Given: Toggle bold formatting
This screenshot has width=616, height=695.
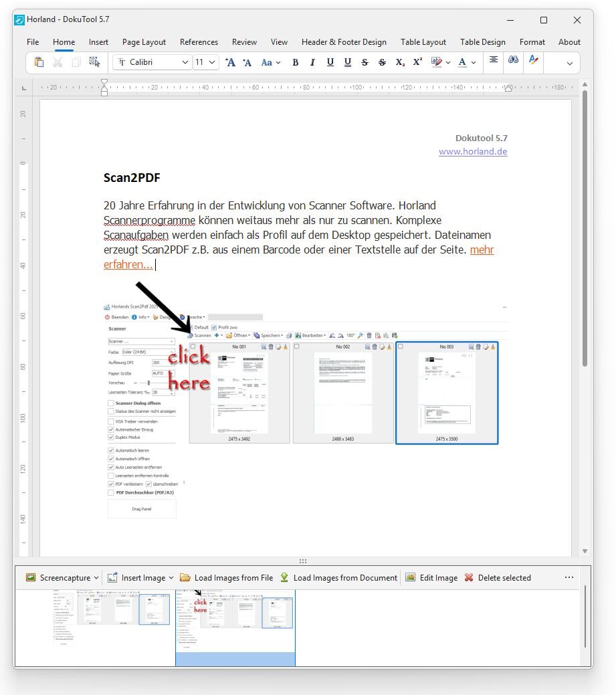Looking at the screenshot, I should [x=295, y=62].
